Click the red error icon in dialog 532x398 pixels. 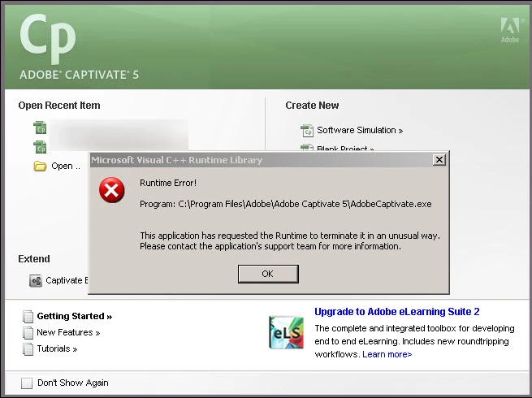[x=111, y=190]
